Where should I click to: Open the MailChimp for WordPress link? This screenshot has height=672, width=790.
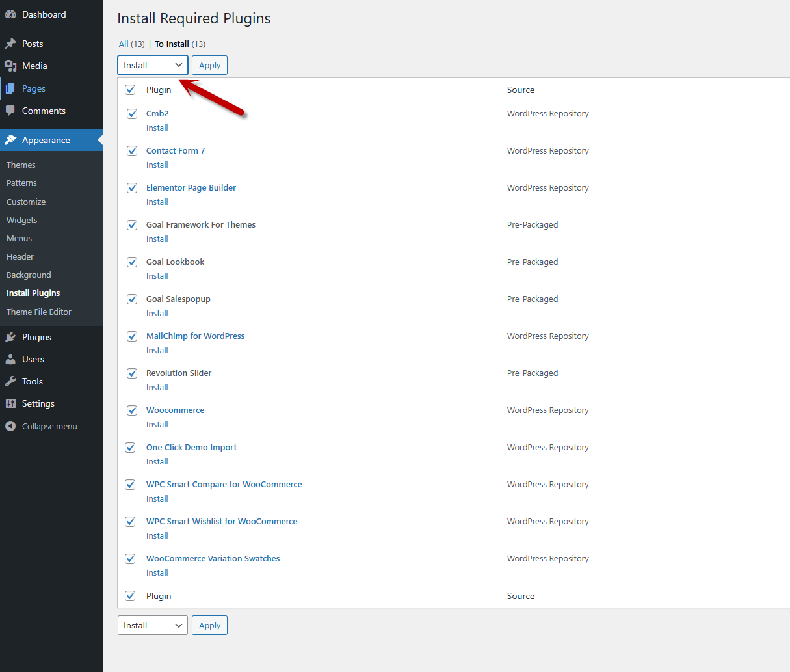click(x=195, y=336)
